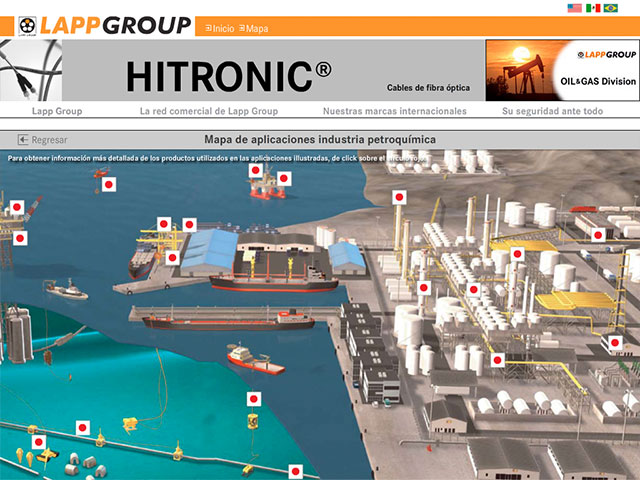Open Su seguridad ante todo menu
The height and width of the screenshot is (480, 640).
coord(552,111)
